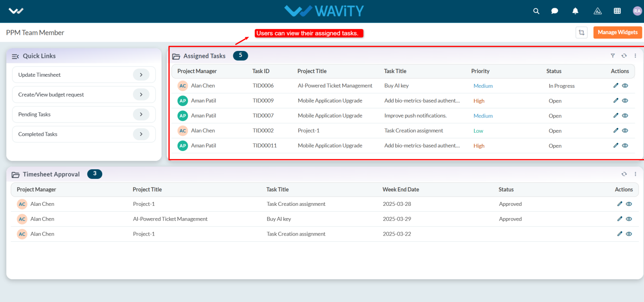Refresh the Timesheet Approval widget
644x302 pixels.
(x=624, y=174)
